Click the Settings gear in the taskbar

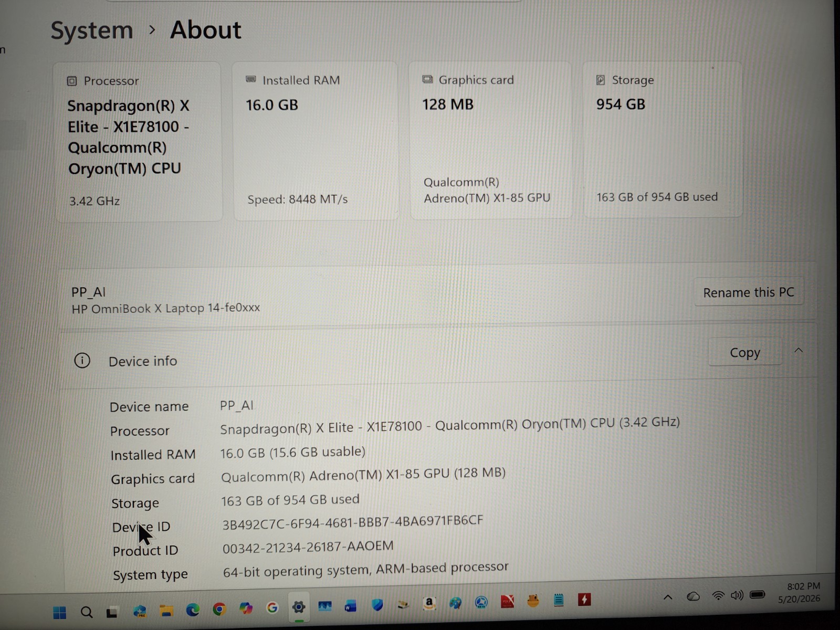[299, 607]
